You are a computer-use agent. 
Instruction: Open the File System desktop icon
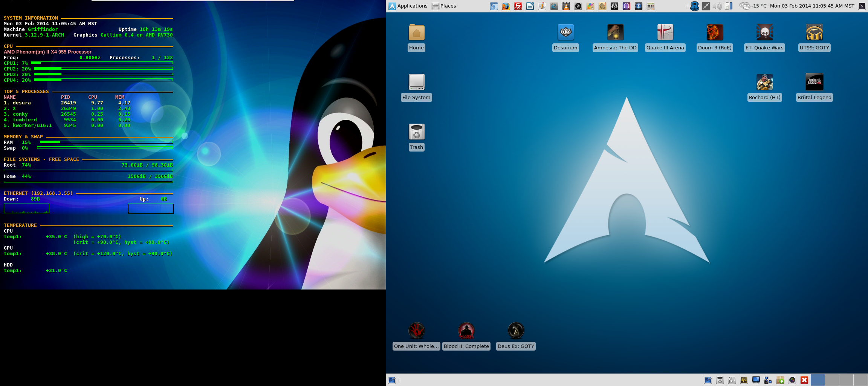pos(416,87)
